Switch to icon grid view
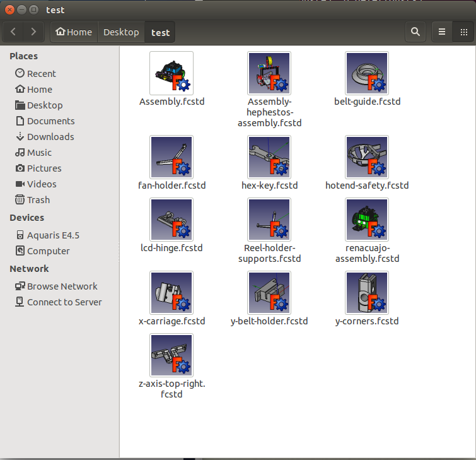Viewport: 476px width, 460px height. coord(462,32)
